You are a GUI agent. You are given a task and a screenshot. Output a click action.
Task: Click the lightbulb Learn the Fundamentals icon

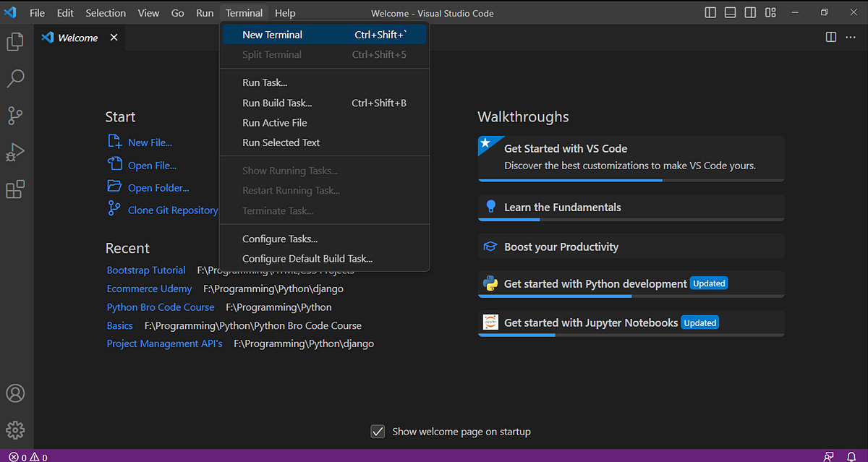(490, 207)
